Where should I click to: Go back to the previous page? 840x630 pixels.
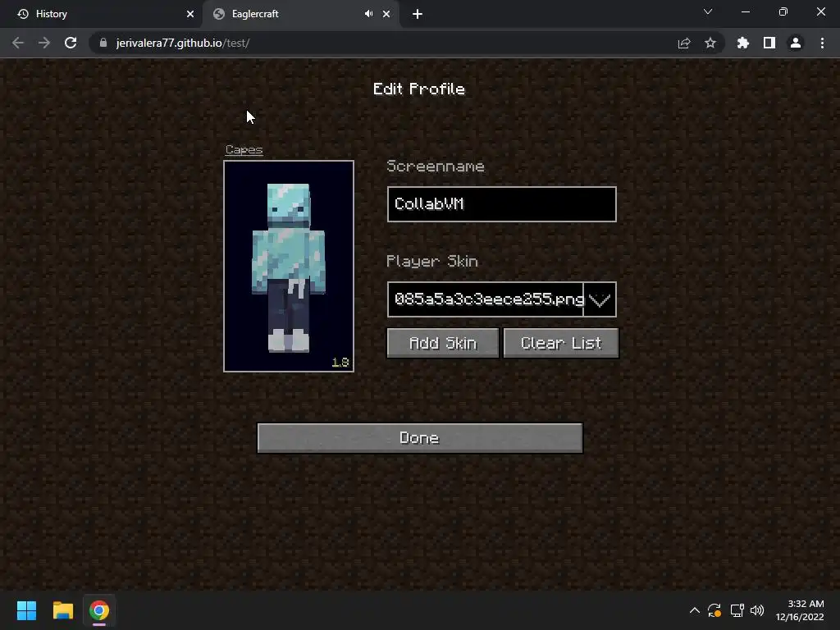coord(18,43)
